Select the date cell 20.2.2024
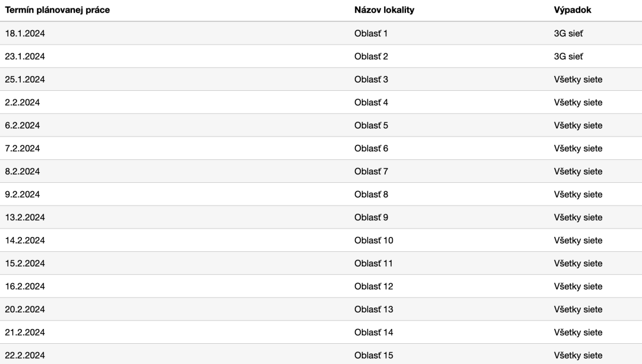 [25, 309]
